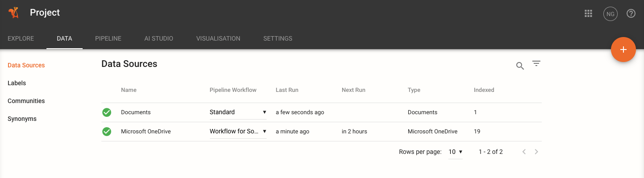
Task: Click Microsoft OneDrive green status check
Action: tap(107, 132)
